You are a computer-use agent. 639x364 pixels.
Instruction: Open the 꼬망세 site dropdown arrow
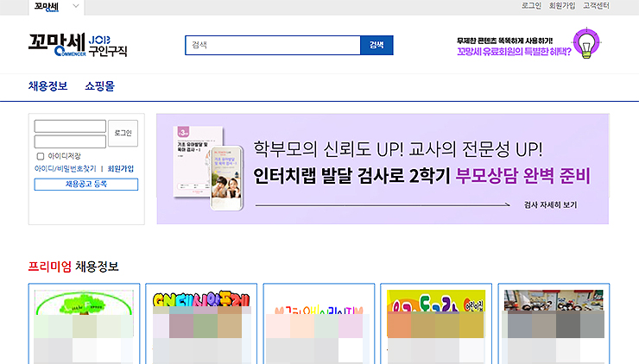(76, 6)
